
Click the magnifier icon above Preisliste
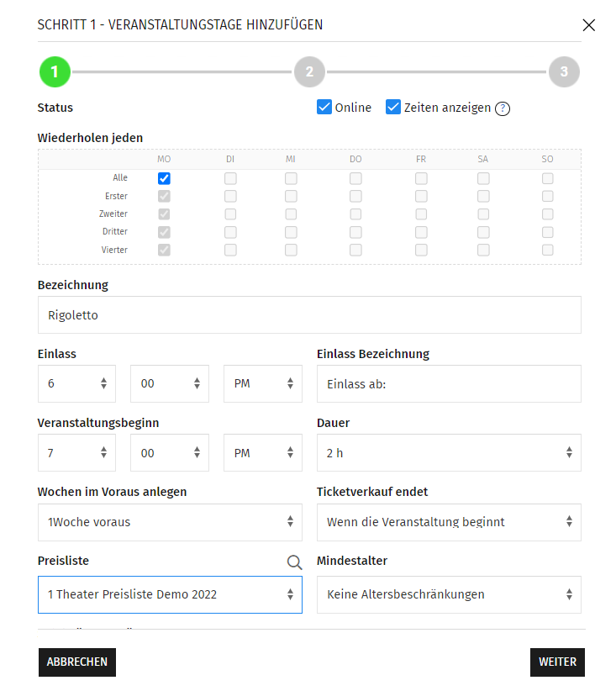coord(294,562)
